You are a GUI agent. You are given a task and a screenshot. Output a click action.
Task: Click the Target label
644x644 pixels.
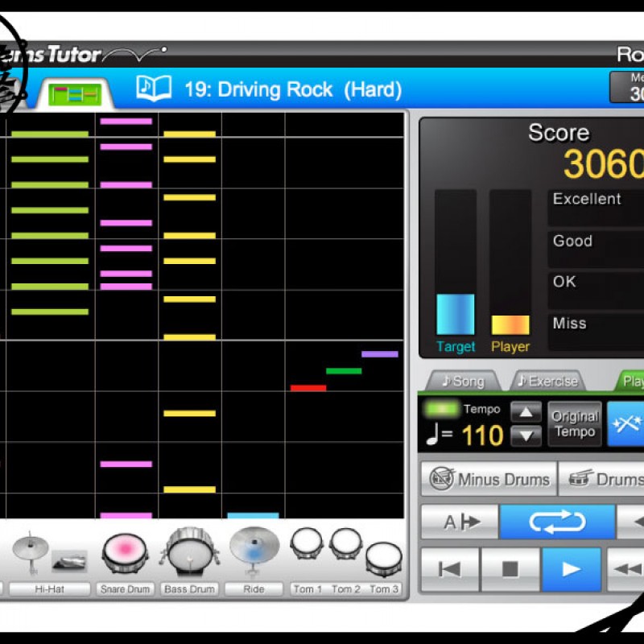point(456,347)
